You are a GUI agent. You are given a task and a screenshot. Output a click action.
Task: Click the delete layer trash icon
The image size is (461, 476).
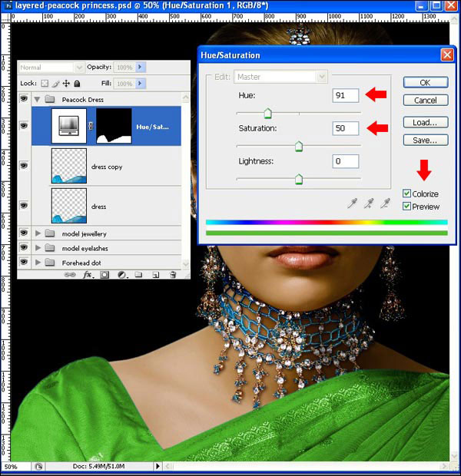pyautogui.click(x=173, y=274)
